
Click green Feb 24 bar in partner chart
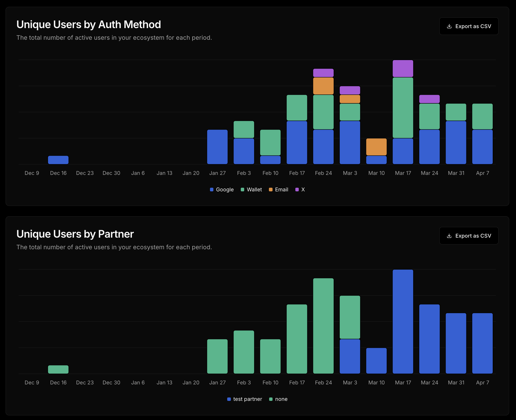click(323, 326)
